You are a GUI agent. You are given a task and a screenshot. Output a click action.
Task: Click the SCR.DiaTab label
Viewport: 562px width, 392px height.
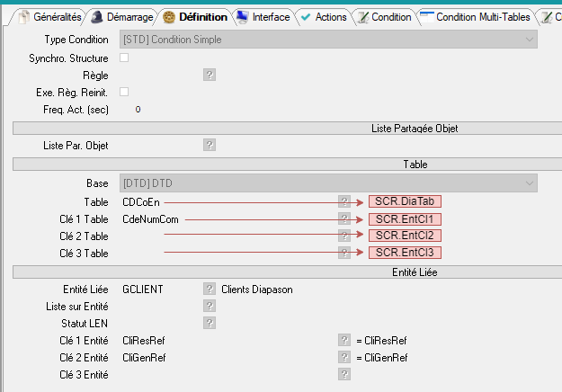405,202
